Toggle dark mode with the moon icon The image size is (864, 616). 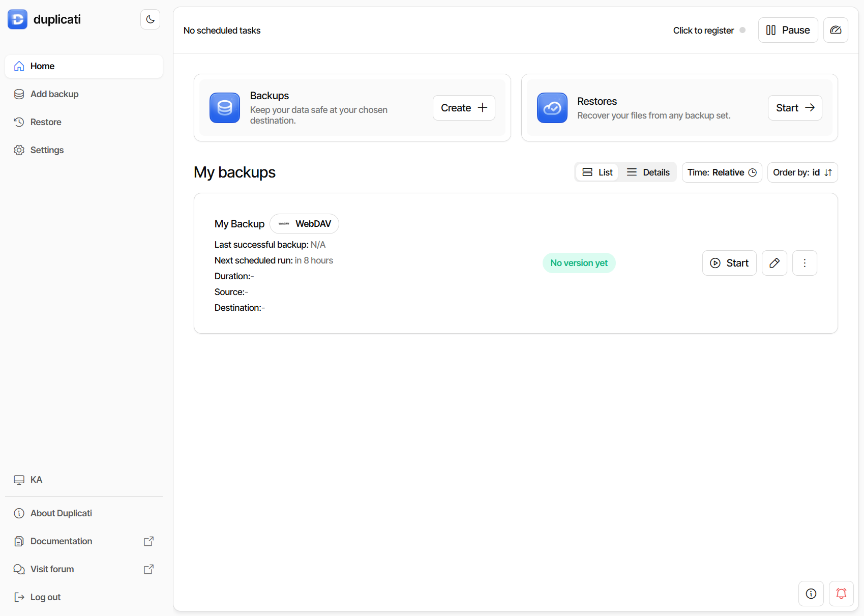coord(150,19)
